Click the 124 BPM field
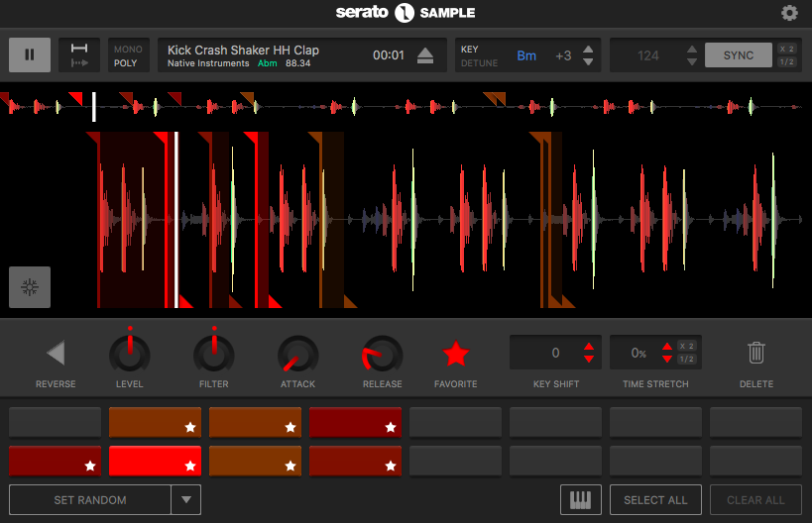This screenshot has width=812, height=523. click(647, 55)
